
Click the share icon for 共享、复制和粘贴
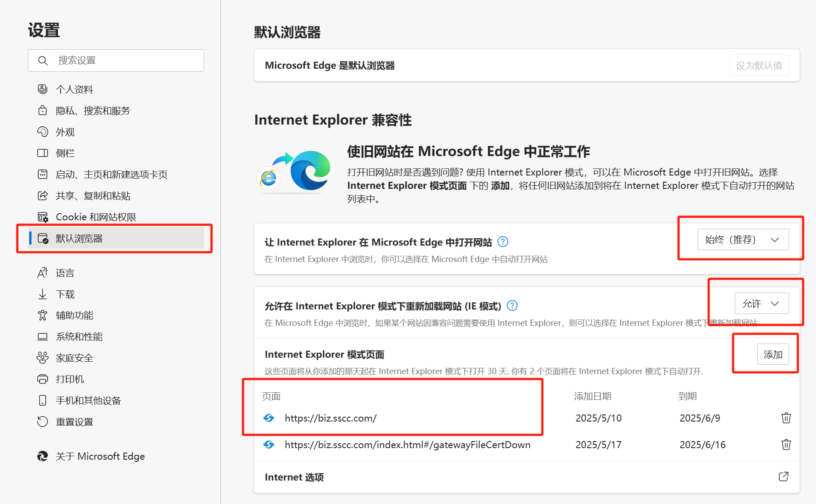pos(43,195)
